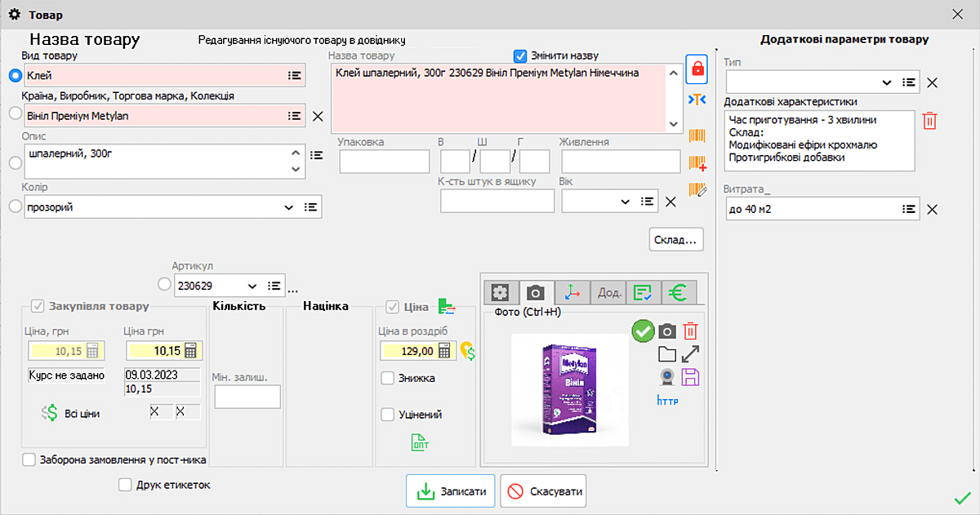This screenshot has width=980, height=515.
Task: Toggle the Друк етикеток checkbox
Action: (125, 485)
